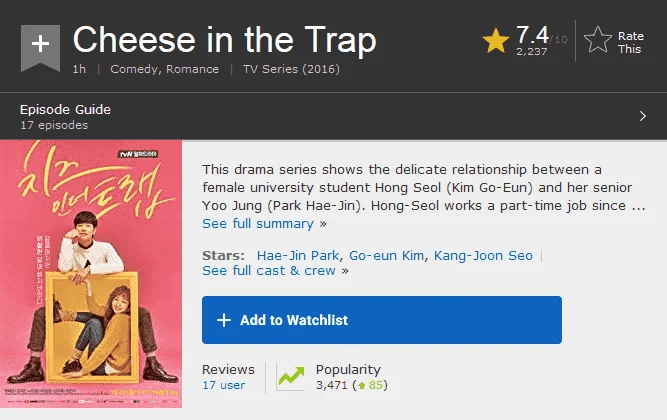Click the watchlist bookmark ribbon plus icon

coord(40,48)
